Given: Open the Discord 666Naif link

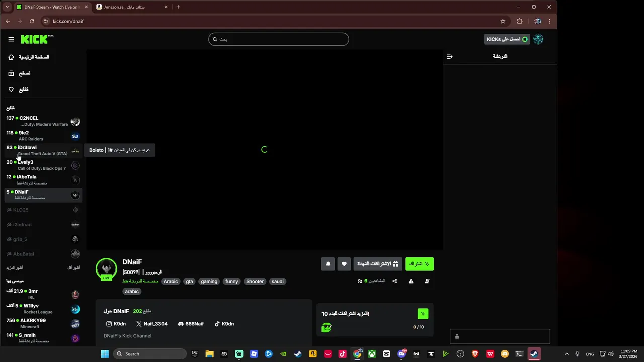Looking at the screenshot, I should point(191,324).
